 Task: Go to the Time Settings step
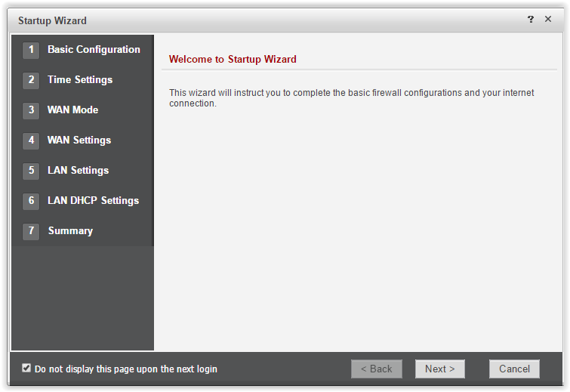click(x=80, y=80)
